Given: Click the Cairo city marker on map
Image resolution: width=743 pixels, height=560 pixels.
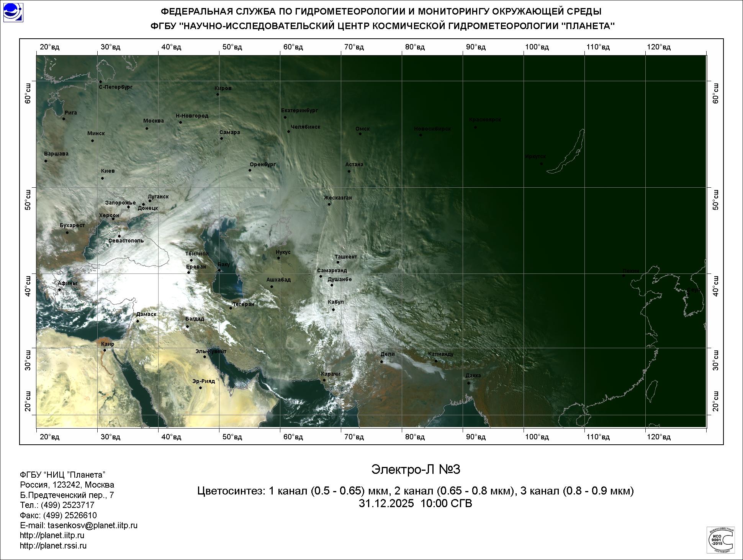Looking at the screenshot, I should tap(105, 350).
